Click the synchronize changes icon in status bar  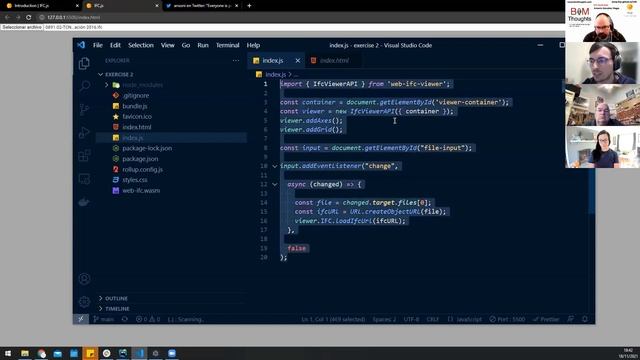(125, 319)
